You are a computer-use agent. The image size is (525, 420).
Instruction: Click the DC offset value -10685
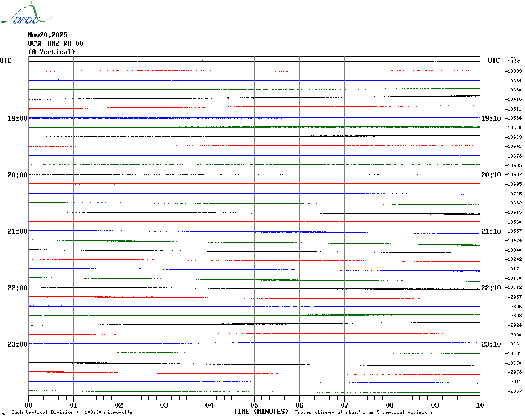click(x=513, y=165)
